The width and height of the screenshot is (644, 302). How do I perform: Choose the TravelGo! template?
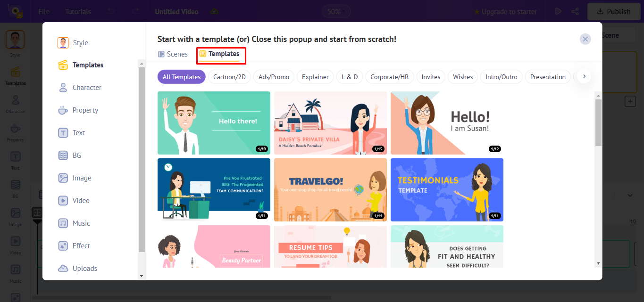[x=330, y=190]
